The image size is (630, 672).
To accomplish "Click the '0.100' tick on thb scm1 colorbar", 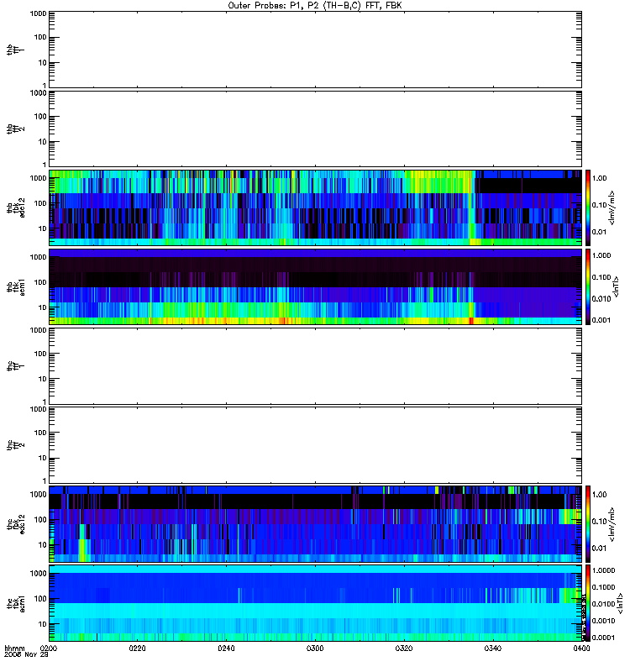I will 601,277.
